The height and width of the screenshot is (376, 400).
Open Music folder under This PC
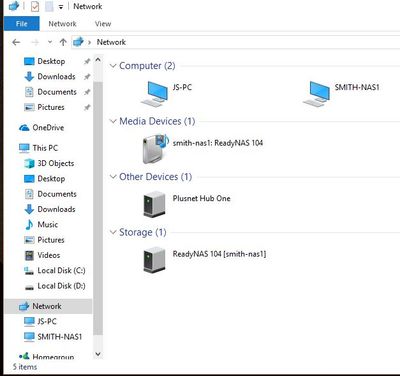click(48, 225)
